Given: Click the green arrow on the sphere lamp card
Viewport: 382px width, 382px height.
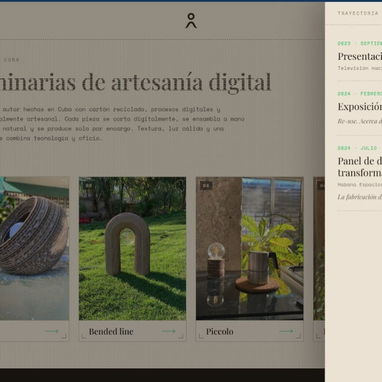Looking at the screenshot, I should coord(51,331).
